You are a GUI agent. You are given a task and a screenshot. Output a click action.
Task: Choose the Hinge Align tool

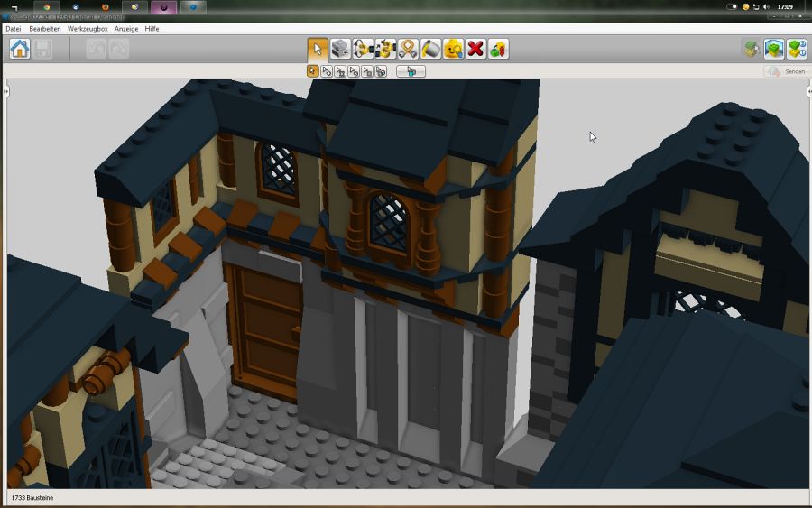coord(385,49)
